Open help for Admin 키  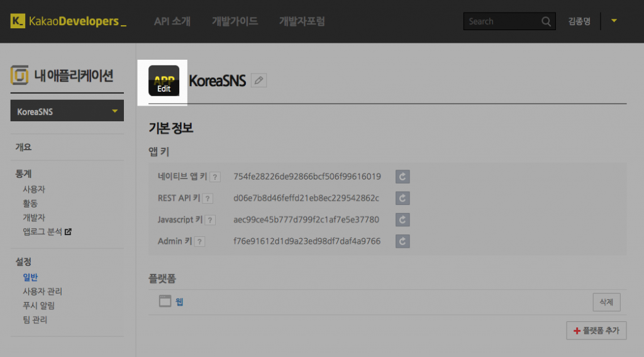pos(199,242)
